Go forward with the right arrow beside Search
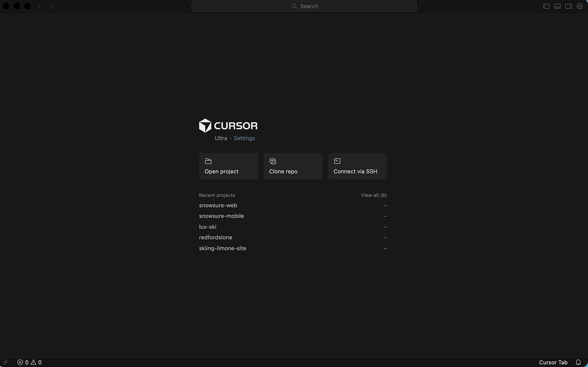This screenshot has height=367, width=588. (x=183, y=6)
